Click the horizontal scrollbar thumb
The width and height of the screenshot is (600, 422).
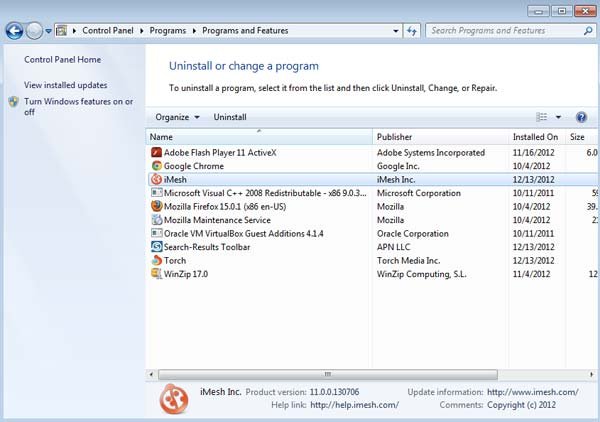pos(328,374)
